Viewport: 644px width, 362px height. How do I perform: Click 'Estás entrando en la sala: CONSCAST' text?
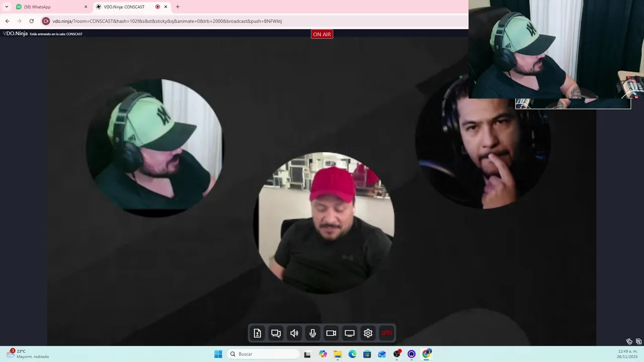point(56,34)
